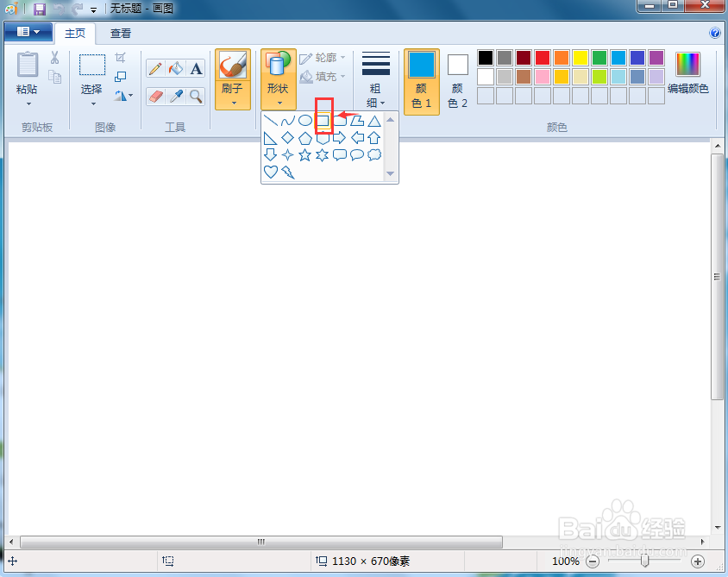Click the zoom out minus button
Image resolution: width=728 pixels, height=577 pixels.
[593, 561]
